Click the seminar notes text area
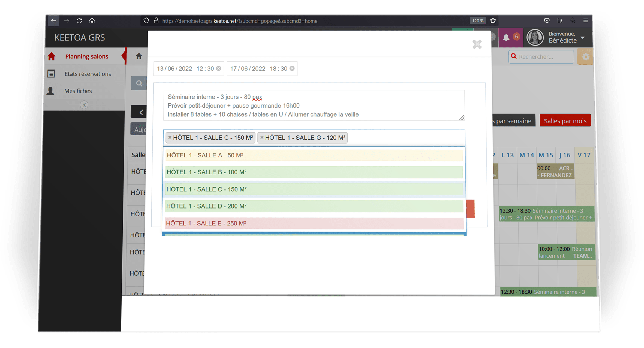The height and width of the screenshot is (348, 644). point(314,105)
